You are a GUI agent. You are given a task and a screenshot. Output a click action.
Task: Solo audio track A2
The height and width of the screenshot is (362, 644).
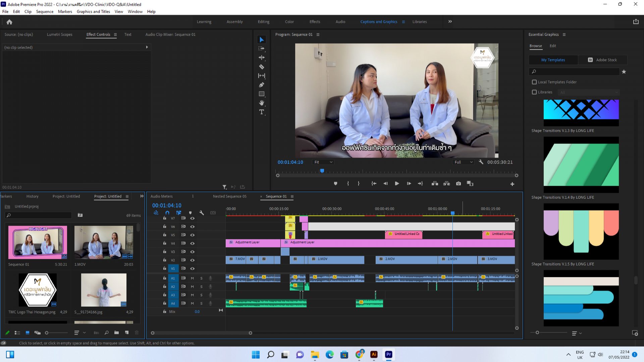(x=201, y=287)
